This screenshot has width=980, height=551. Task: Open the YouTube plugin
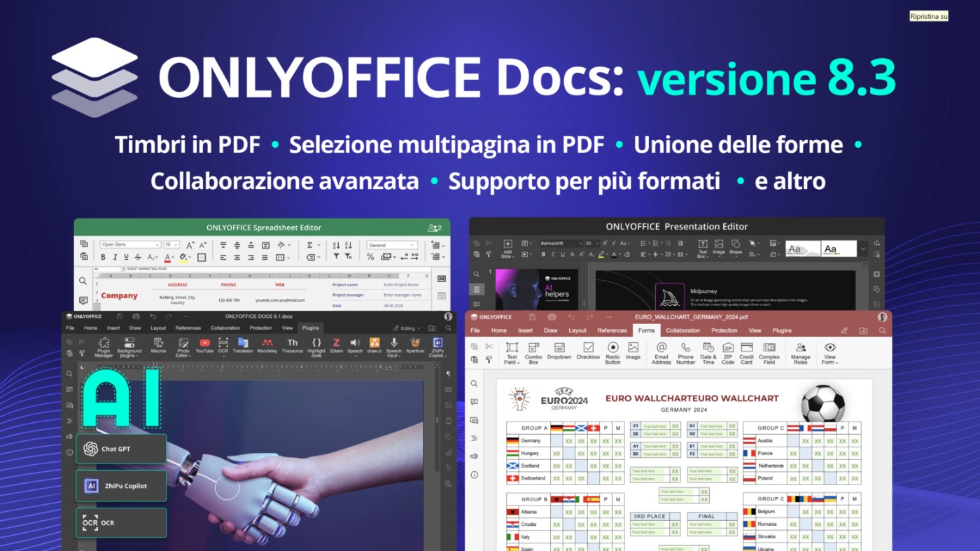point(204,345)
